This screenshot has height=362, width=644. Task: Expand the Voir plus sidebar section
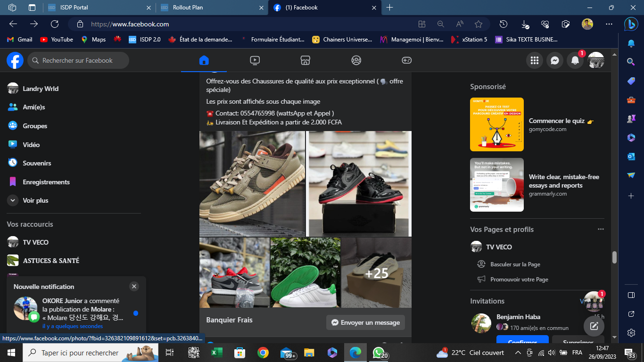35,200
